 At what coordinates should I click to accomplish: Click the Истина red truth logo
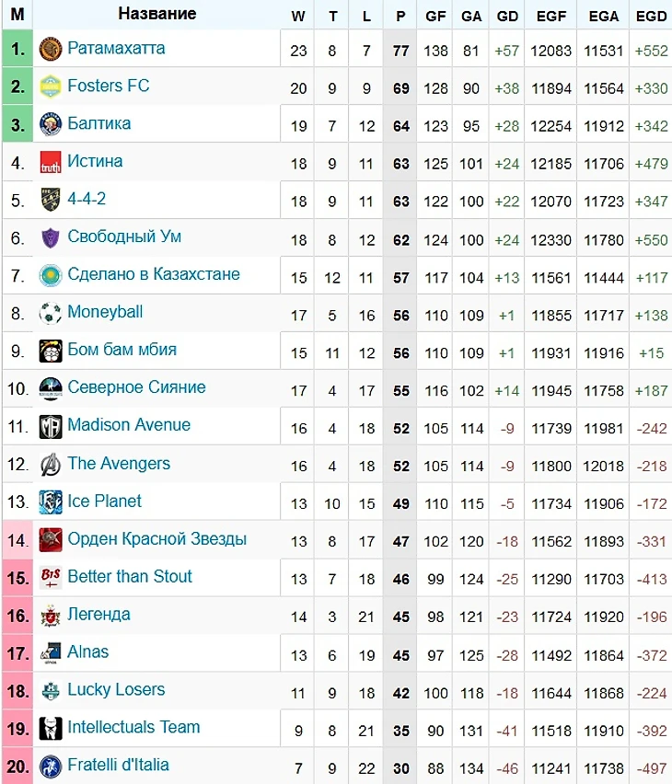(51, 162)
